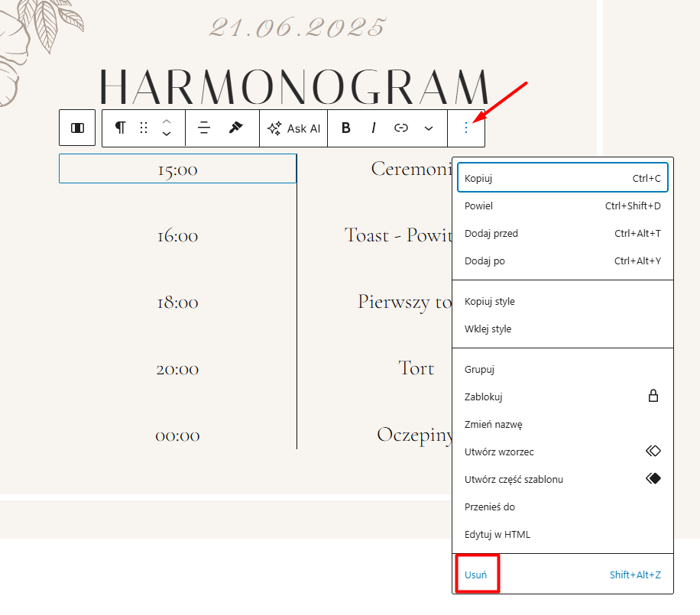Move the block down with arrow
Screen dimensions: 700x615
(167, 134)
